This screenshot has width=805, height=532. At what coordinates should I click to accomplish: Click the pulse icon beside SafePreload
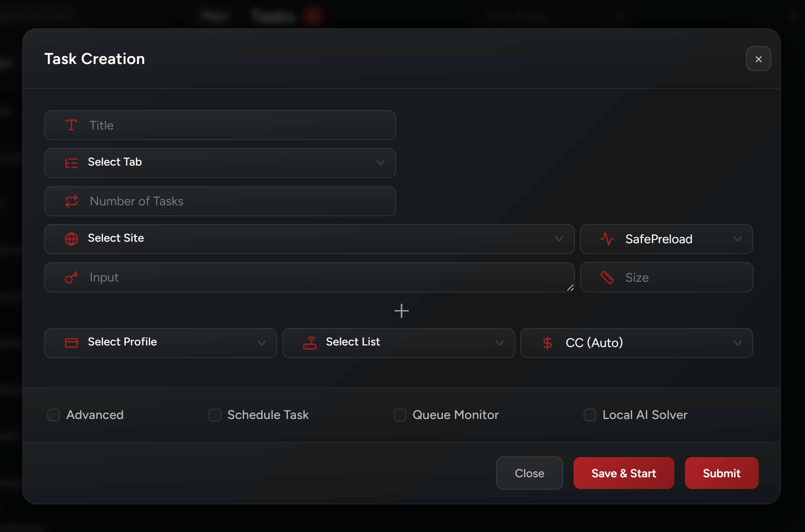[x=607, y=239]
